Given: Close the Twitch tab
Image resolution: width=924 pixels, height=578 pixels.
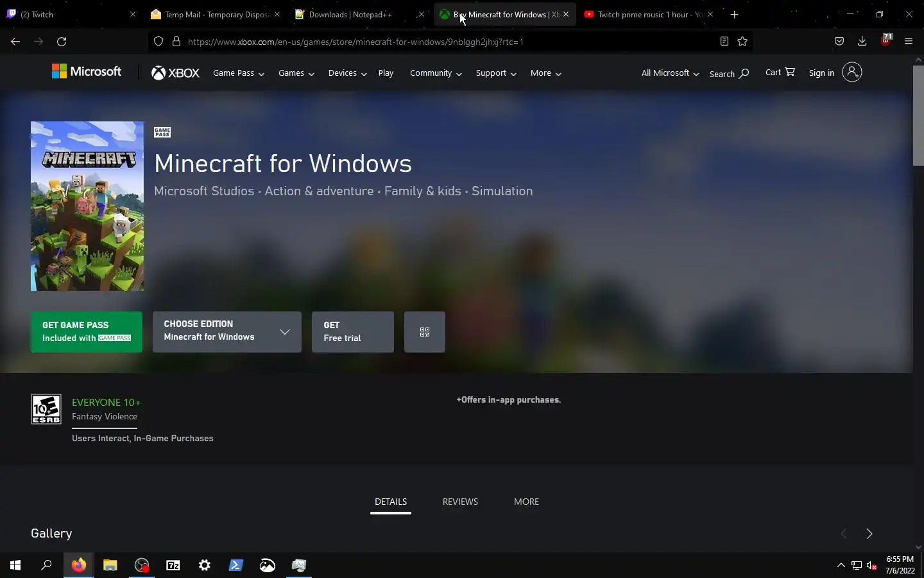Looking at the screenshot, I should coord(133,14).
